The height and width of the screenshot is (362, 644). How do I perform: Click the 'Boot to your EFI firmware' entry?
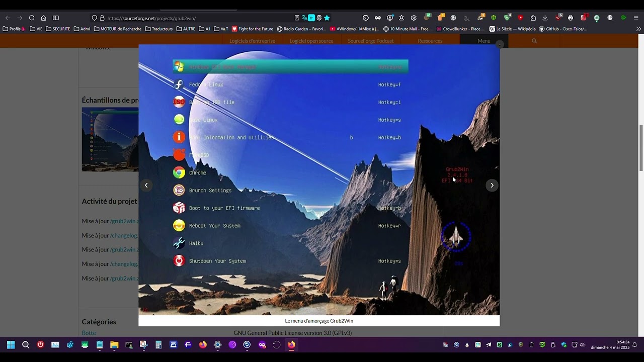click(224, 208)
